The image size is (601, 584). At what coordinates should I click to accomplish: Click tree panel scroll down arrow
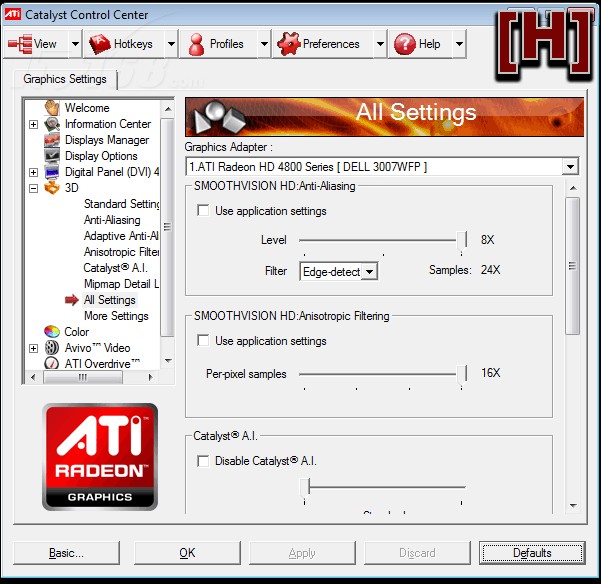coord(168,361)
